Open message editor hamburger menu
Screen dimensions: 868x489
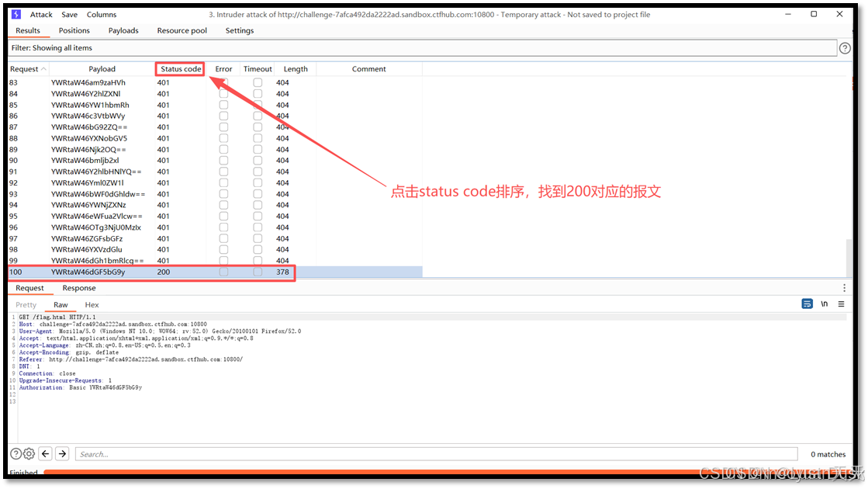[841, 303]
